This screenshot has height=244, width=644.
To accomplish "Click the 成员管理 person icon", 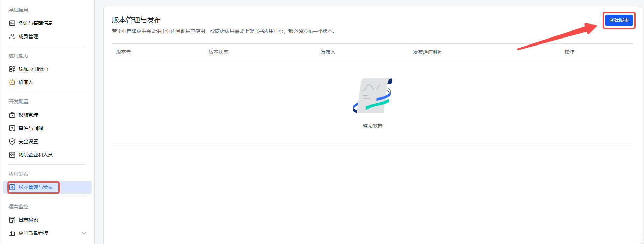I will pyautogui.click(x=12, y=36).
